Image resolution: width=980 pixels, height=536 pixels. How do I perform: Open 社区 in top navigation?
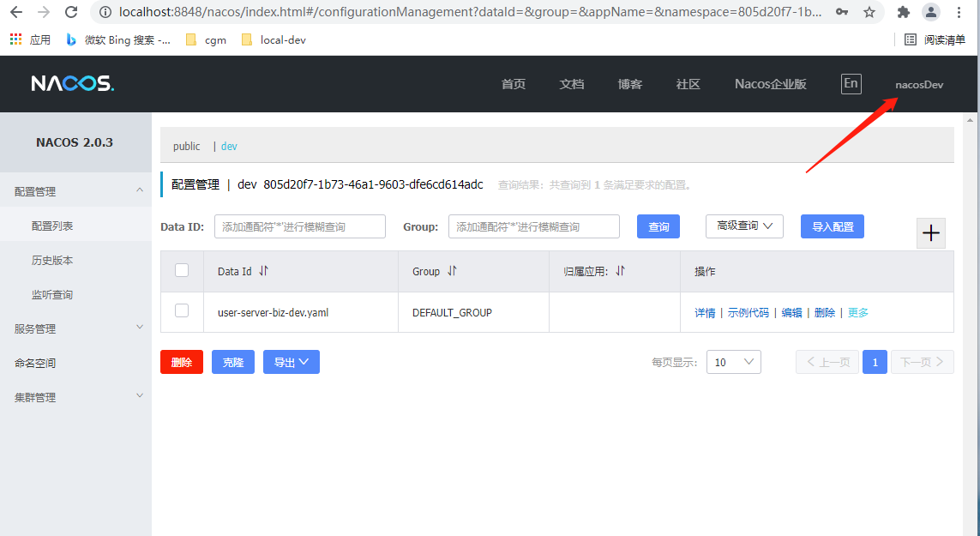[x=688, y=84]
